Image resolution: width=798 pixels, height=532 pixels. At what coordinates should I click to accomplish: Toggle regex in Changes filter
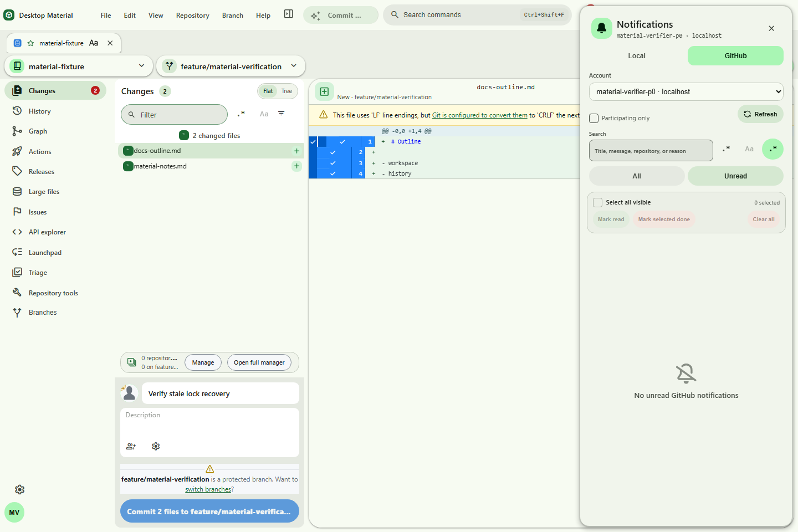241,114
